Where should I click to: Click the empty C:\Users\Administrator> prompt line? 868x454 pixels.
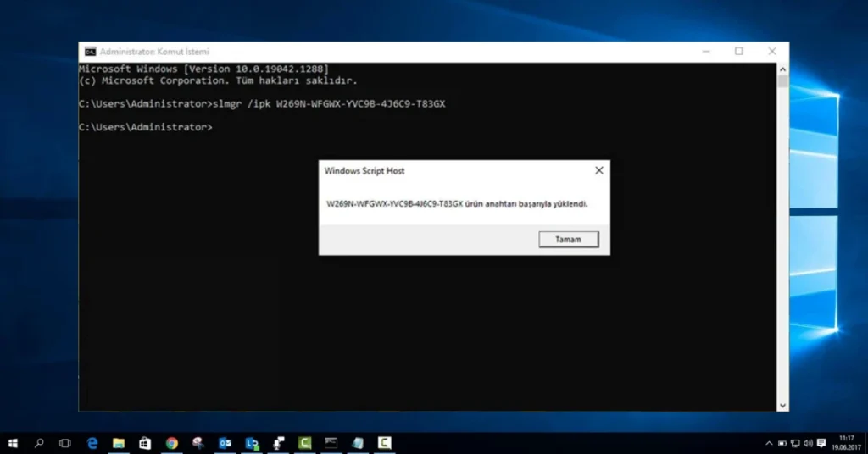pyautogui.click(x=146, y=127)
